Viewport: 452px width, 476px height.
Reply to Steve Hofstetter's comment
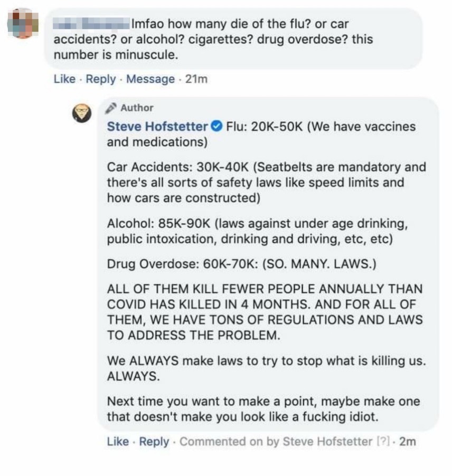154,441
